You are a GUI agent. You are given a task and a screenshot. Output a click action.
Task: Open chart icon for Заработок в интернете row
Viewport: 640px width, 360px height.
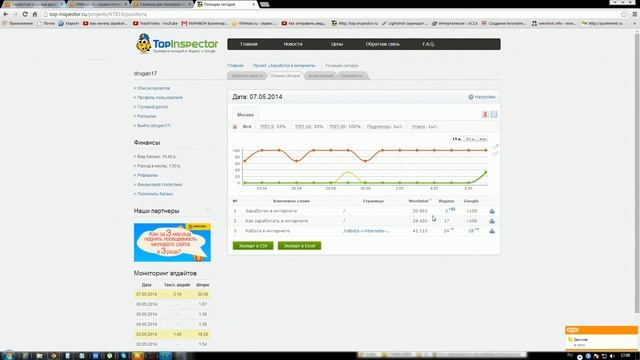point(492,211)
